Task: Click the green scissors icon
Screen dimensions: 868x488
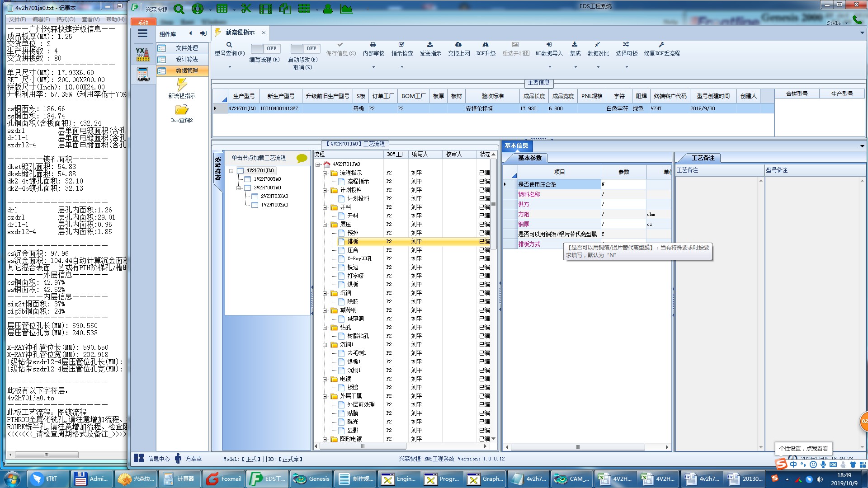Action: click(x=246, y=9)
